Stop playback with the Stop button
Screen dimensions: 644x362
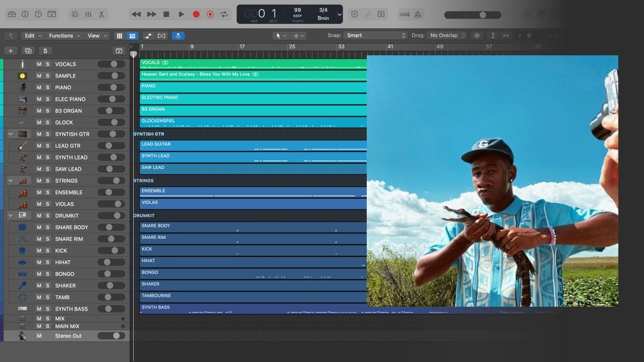point(167,15)
